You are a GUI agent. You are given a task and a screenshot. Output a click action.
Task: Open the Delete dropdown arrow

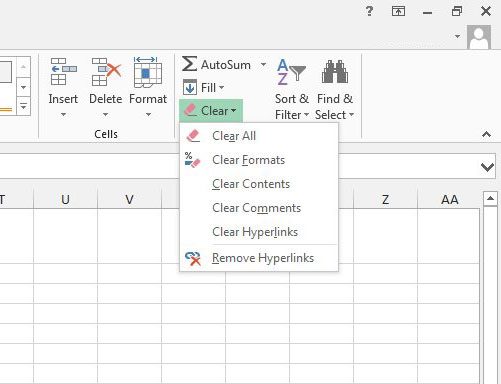[x=105, y=114]
